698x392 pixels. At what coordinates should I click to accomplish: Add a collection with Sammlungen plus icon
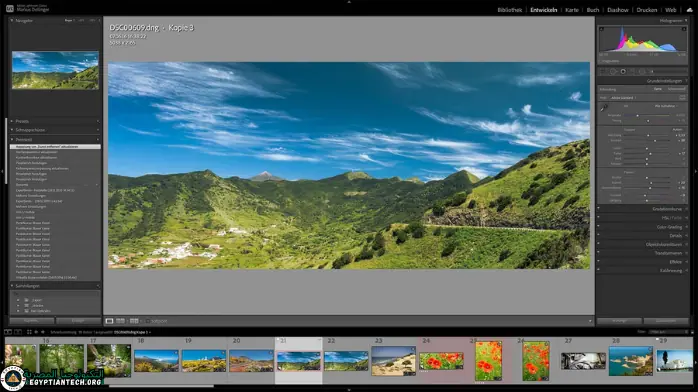pyautogui.click(x=98, y=286)
